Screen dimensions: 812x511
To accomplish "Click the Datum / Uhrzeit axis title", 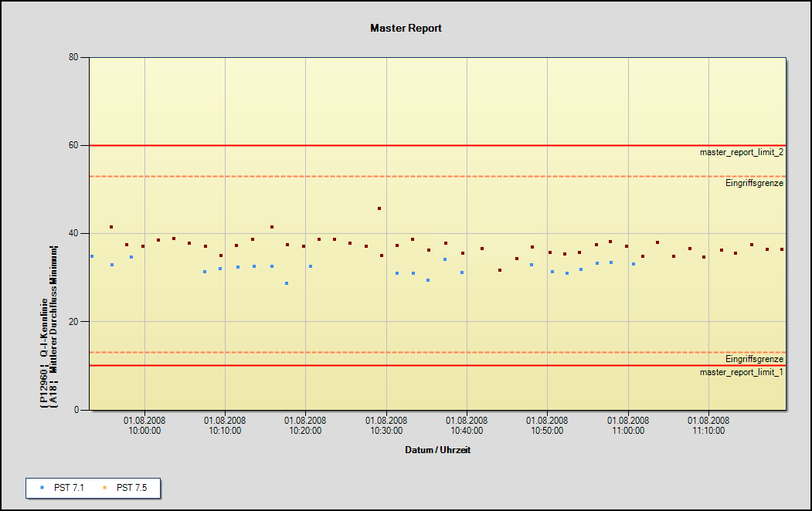I will (x=437, y=450).
